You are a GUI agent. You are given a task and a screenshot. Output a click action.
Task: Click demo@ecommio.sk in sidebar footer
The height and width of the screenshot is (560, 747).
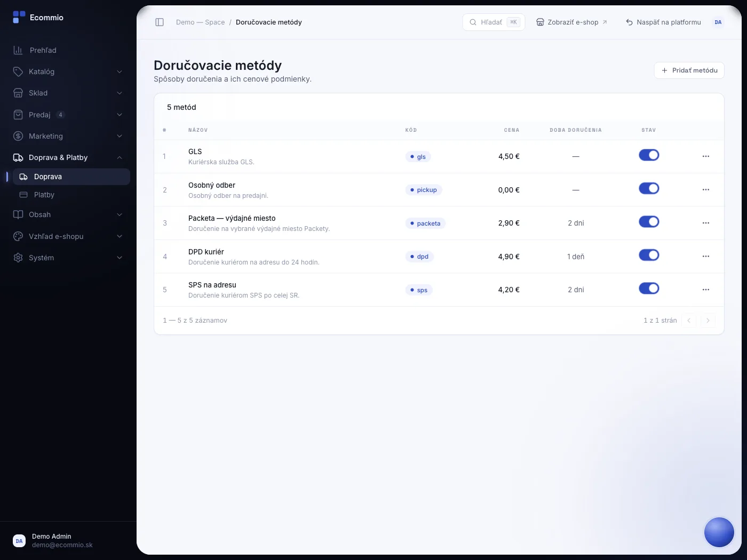pos(62,545)
